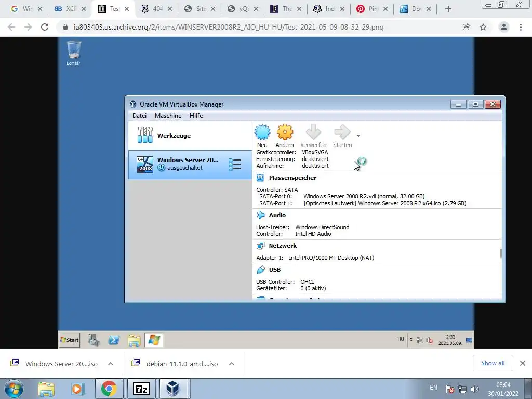Click the Ändern gear icon
The image size is (532, 399).
[x=285, y=132]
